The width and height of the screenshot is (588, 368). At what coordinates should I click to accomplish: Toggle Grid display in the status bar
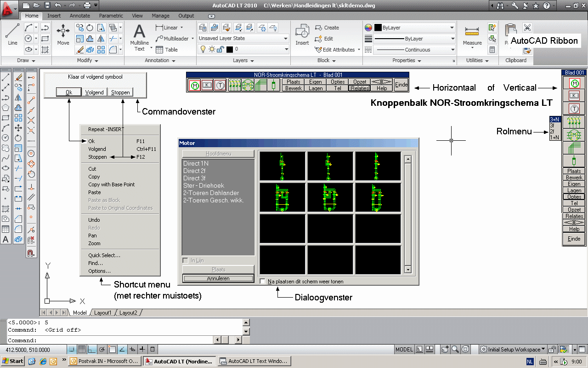click(x=82, y=349)
